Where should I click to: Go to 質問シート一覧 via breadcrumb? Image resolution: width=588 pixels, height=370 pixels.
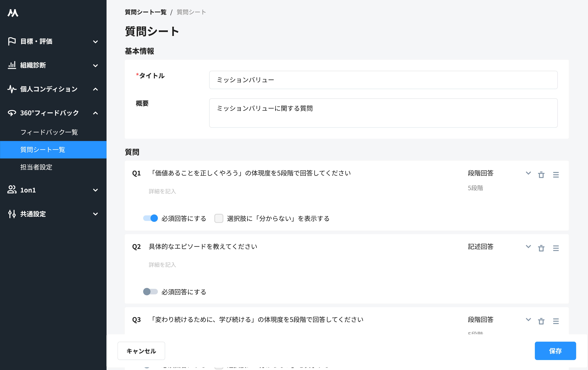(x=146, y=12)
